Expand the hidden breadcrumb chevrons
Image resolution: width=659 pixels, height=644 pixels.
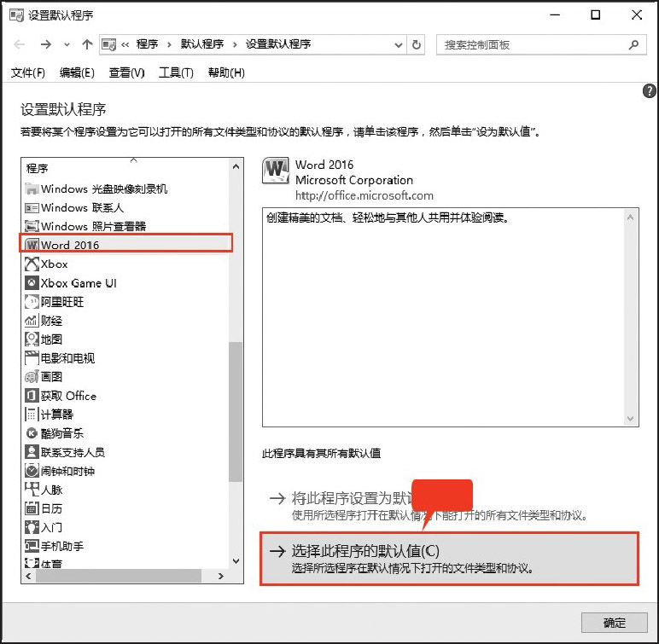click(125, 44)
